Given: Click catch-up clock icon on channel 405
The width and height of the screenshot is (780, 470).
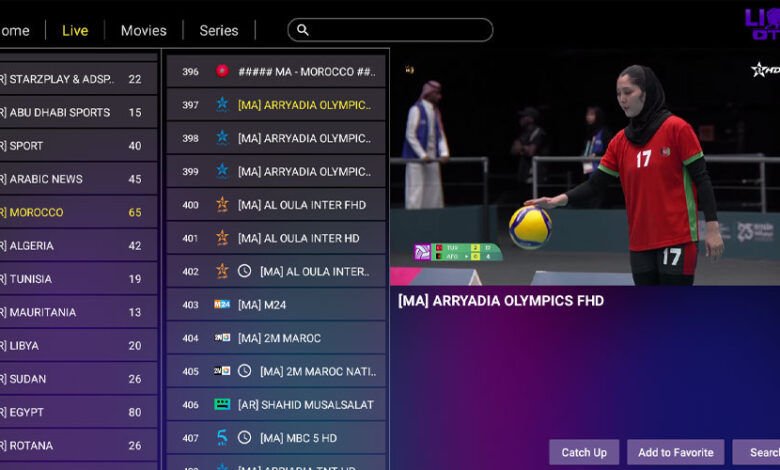Looking at the screenshot, I should click(245, 371).
